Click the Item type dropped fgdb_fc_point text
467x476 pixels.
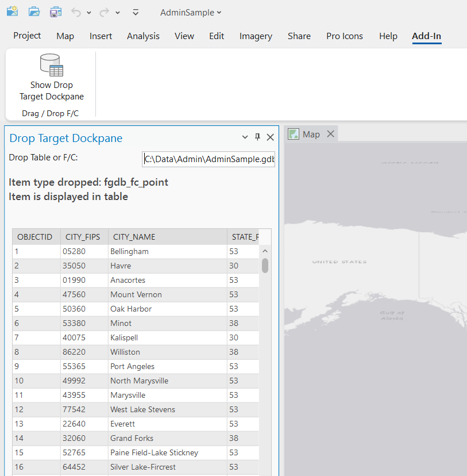coord(88,182)
